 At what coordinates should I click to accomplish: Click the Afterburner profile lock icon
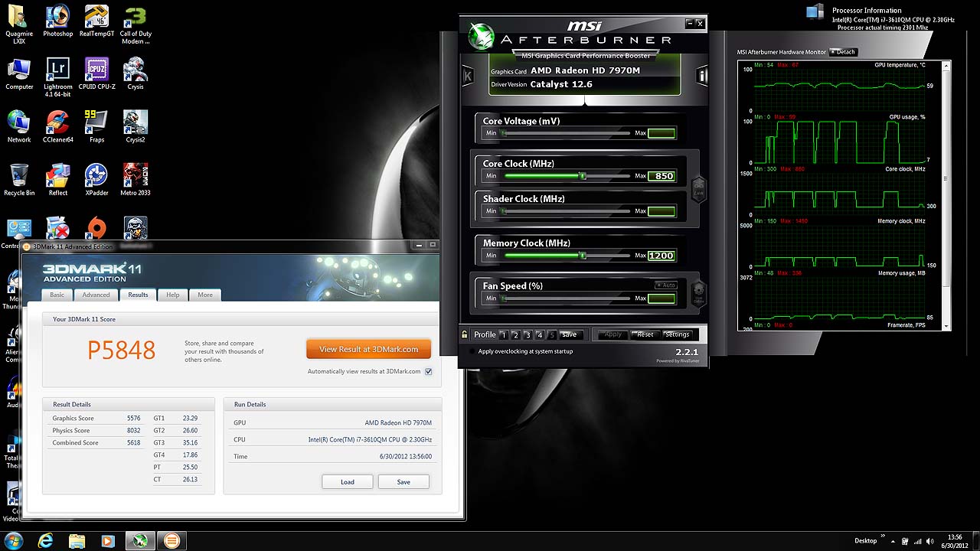(465, 334)
